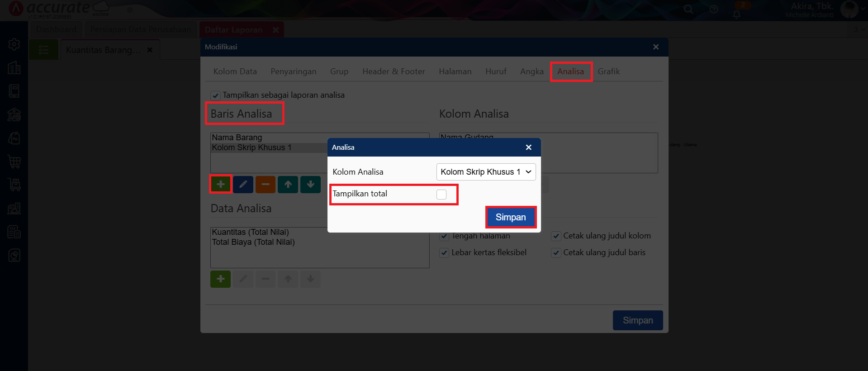Open the Kolom Analisa dropdown
The width and height of the screenshot is (868, 371).
click(486, 172)
